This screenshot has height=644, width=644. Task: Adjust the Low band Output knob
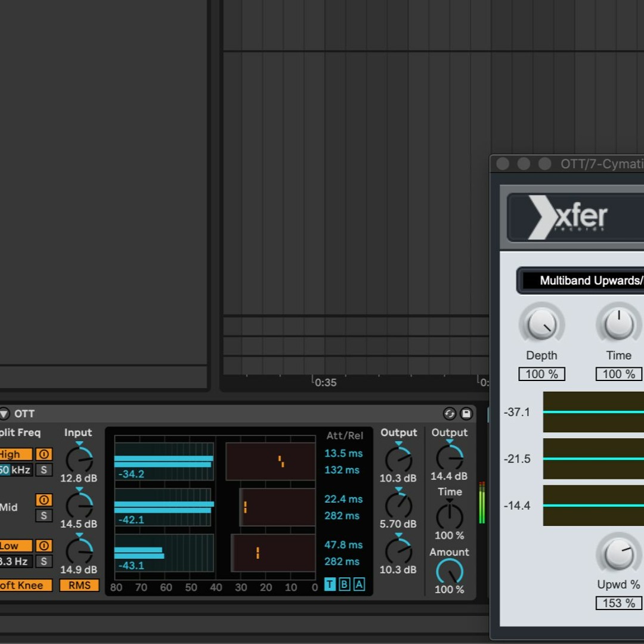398,551
